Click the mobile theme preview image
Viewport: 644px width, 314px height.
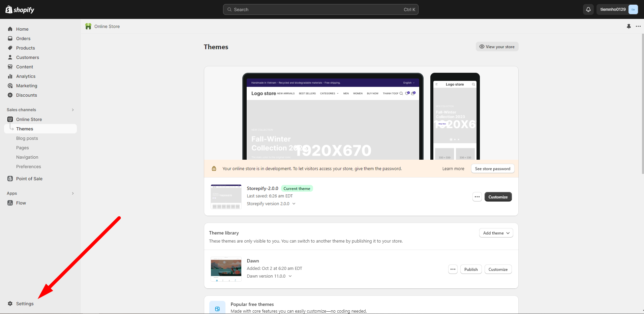455,116
